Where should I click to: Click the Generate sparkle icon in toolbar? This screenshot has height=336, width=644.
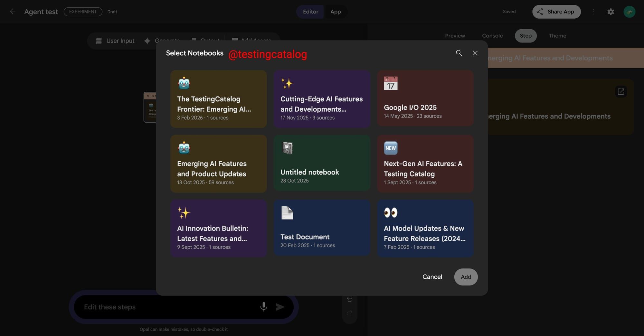coord(147,41)
